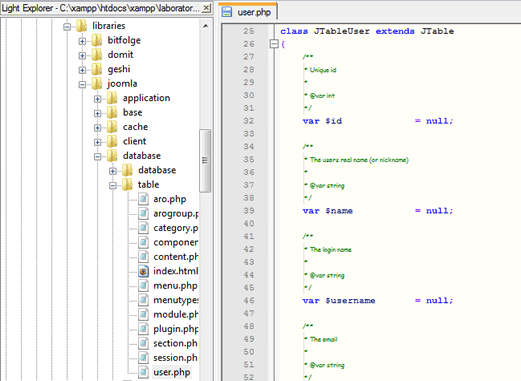Click line number 32 in gutter

[249, 121]
